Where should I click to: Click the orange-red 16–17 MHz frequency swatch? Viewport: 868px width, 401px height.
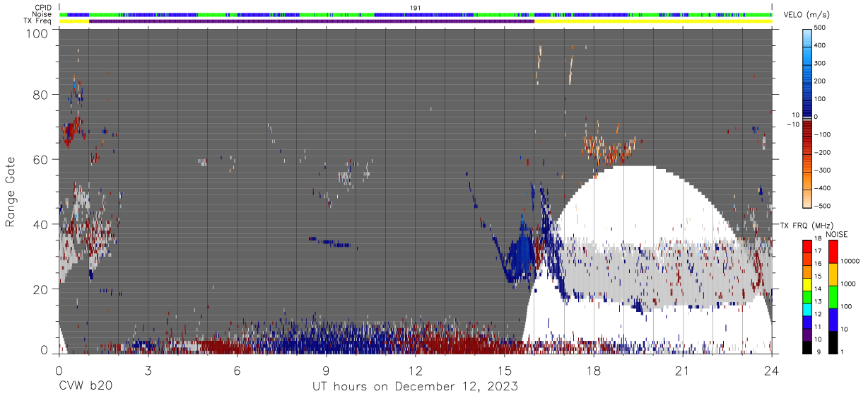(807, 260)
